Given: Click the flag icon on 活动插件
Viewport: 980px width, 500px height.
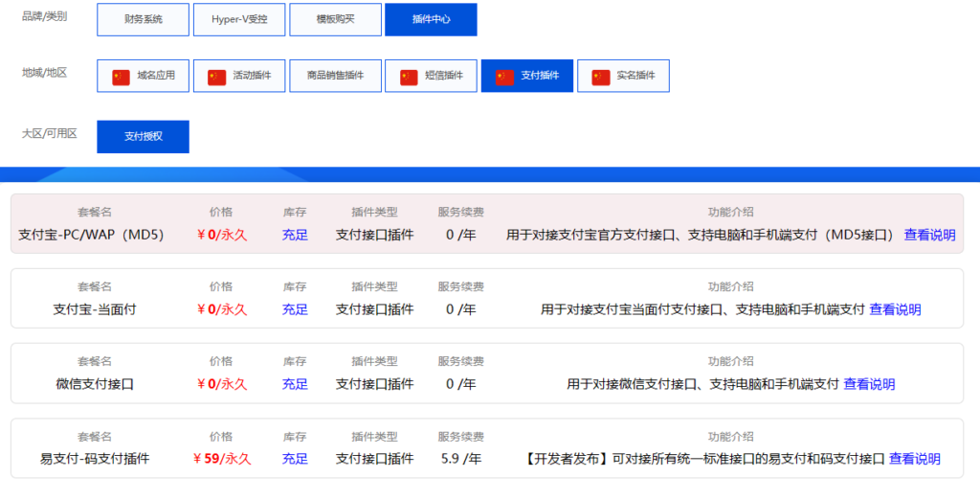Looking at the screenshot, I should coord(217,77).
